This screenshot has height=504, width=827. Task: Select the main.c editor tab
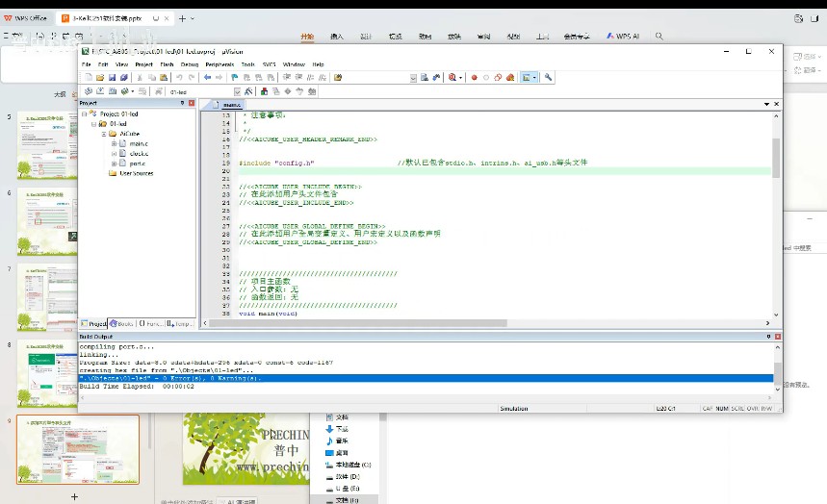(x=231, y=104)
